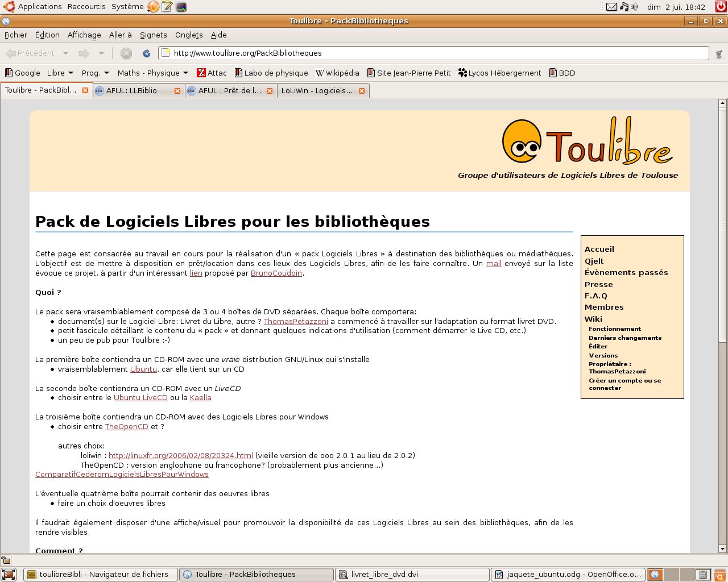Open the BDD bookmark

pyautogui.click(x=562, y=73)
